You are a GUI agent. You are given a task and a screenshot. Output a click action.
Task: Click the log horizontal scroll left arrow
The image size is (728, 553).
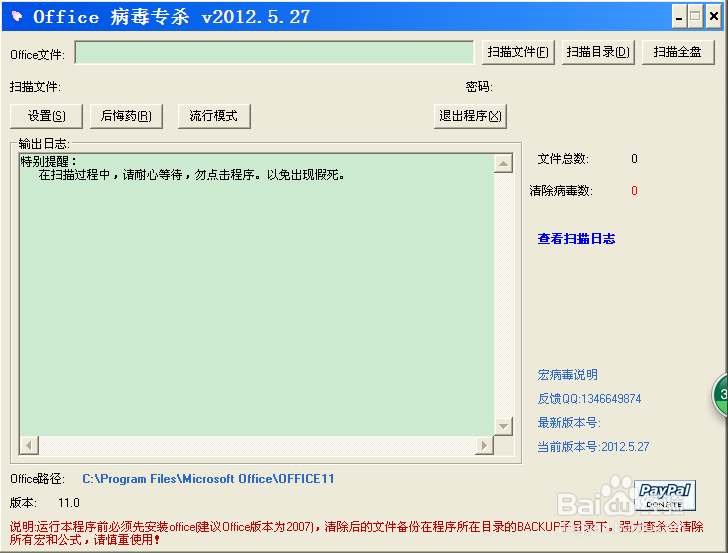pos(29,445)
